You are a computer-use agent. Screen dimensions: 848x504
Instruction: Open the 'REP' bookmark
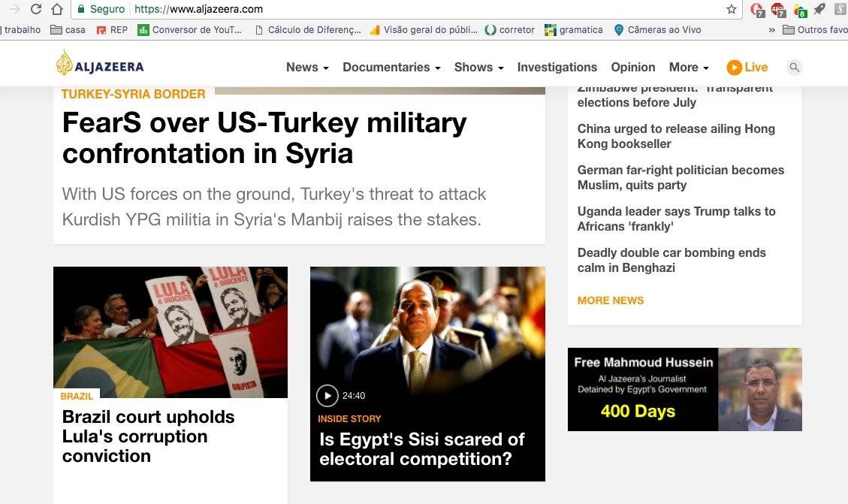112,30
